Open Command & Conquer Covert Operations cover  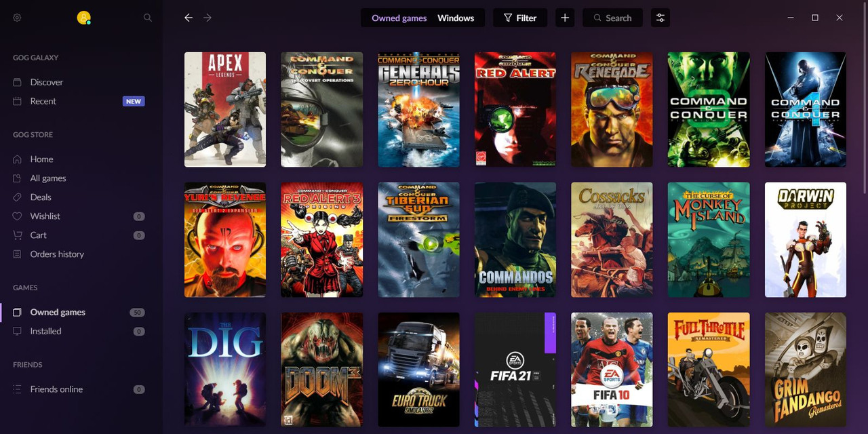[x=321, y=109]
